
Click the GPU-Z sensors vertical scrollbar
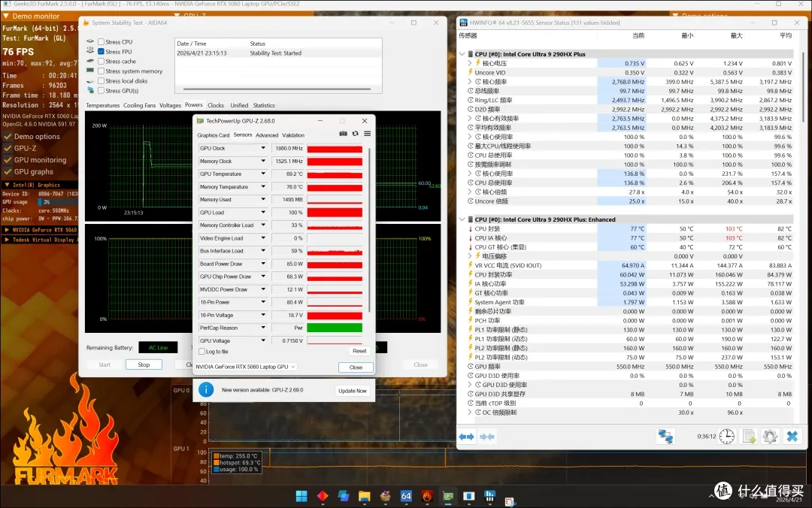coord(369,231)
